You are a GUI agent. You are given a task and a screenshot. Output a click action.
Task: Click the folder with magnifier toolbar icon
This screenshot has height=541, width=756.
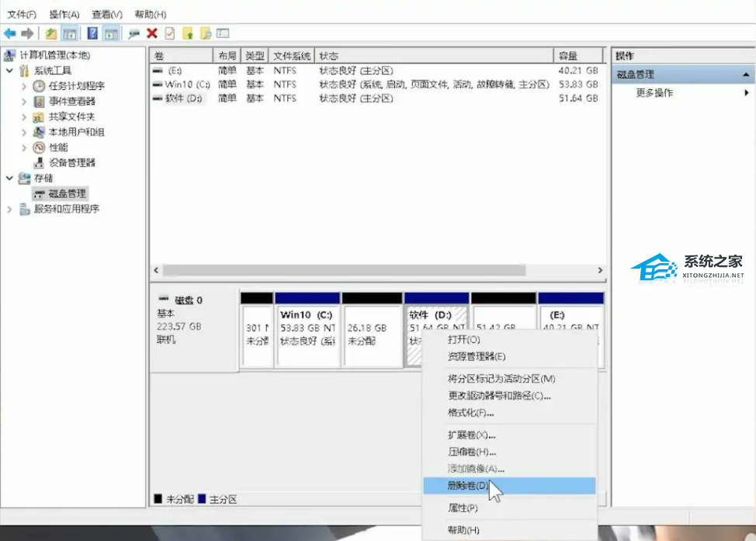[206, 33]
